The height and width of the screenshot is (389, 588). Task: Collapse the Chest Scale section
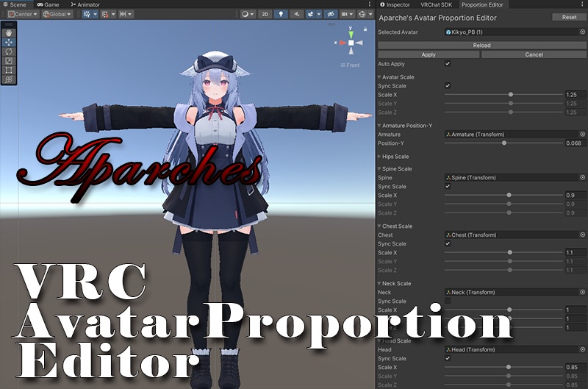[x=379, y=226]
